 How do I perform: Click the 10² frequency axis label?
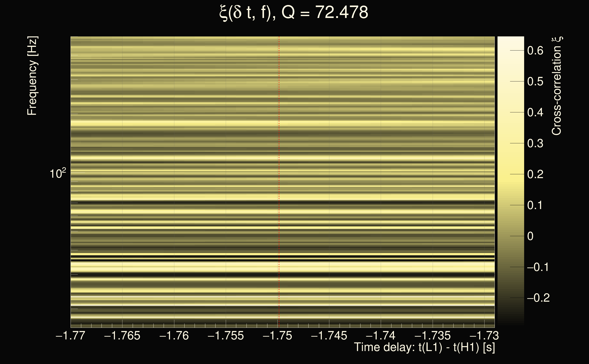[x=58, y=173]
